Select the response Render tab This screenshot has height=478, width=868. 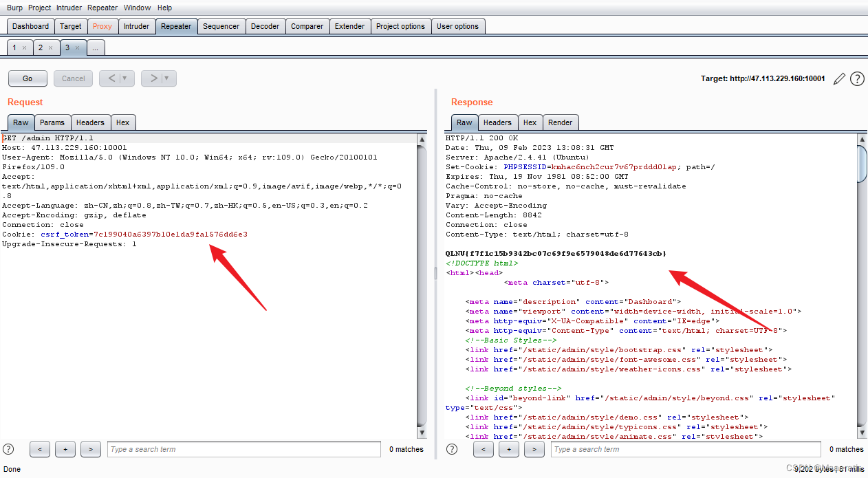pos(560,122)
